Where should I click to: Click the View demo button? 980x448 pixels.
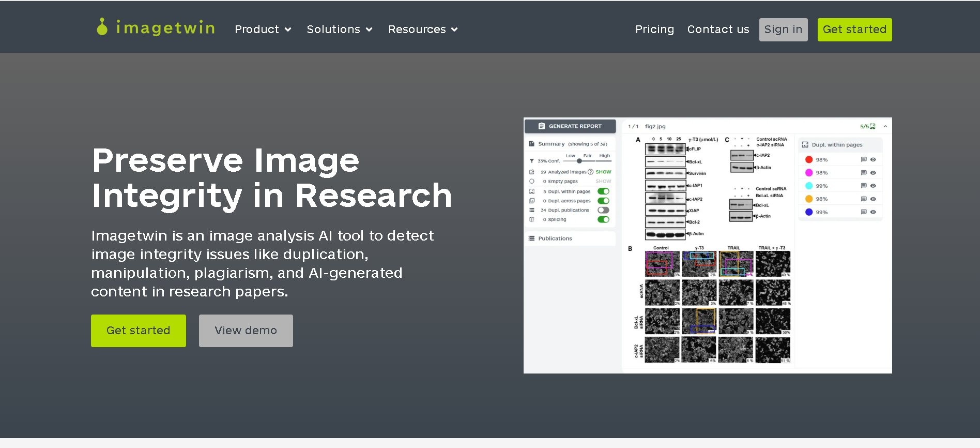tap(246, 331)
